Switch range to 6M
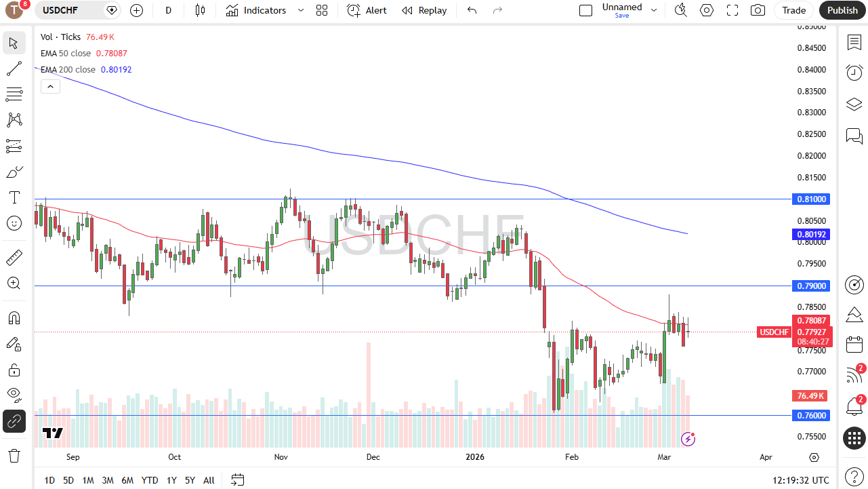Screen dimensions: 868x489 pyautogui.click(x=127, y=480)
